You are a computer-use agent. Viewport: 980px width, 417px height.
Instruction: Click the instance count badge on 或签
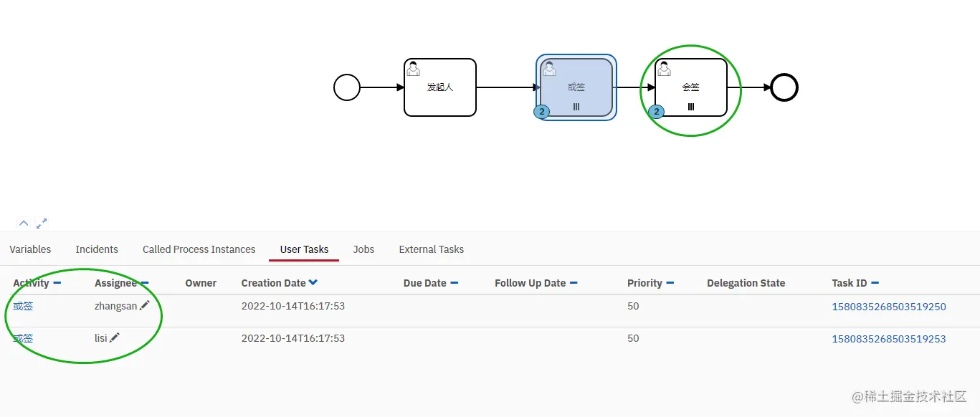tap(542, 112)
